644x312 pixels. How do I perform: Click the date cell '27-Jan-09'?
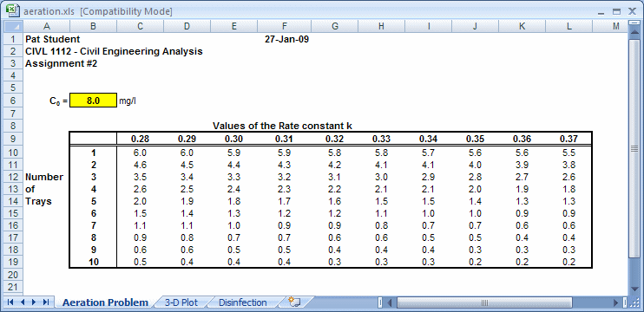point(287,39)
